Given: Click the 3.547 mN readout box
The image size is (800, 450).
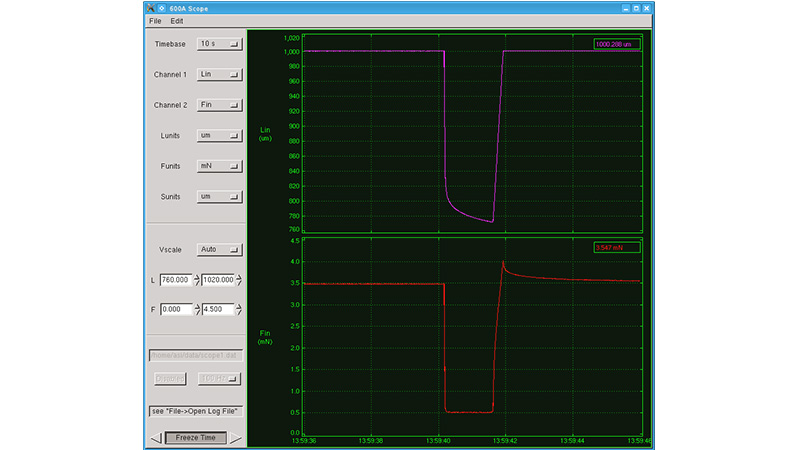Looking at the screenshot, I should (617, 247).
